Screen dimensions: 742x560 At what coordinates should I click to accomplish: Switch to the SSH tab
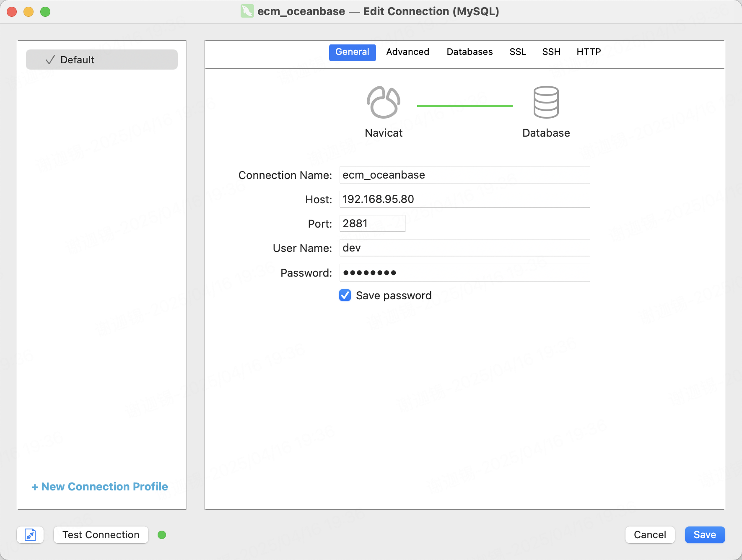click(551, 52)
